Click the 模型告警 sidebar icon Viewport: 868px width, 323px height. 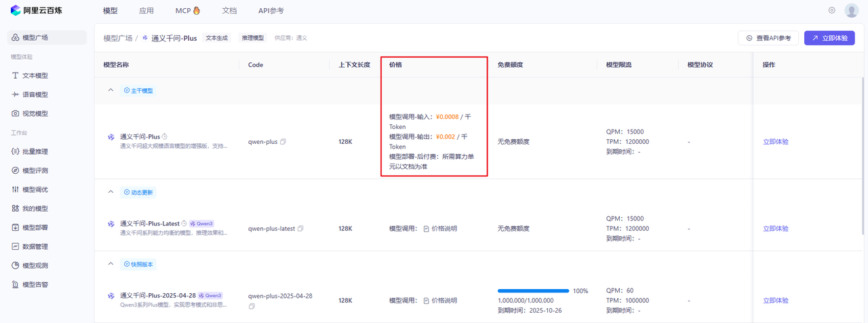pyautogui.click(x=16, y=284)
